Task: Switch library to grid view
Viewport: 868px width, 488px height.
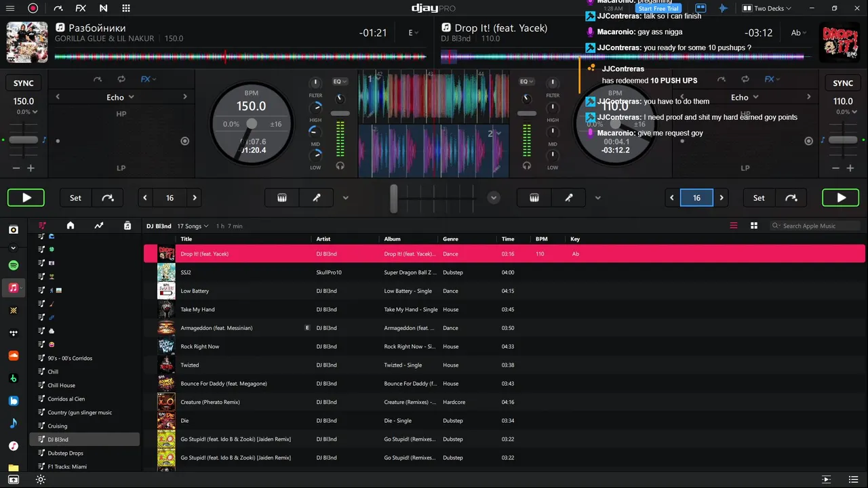Action: coord(753,226)
